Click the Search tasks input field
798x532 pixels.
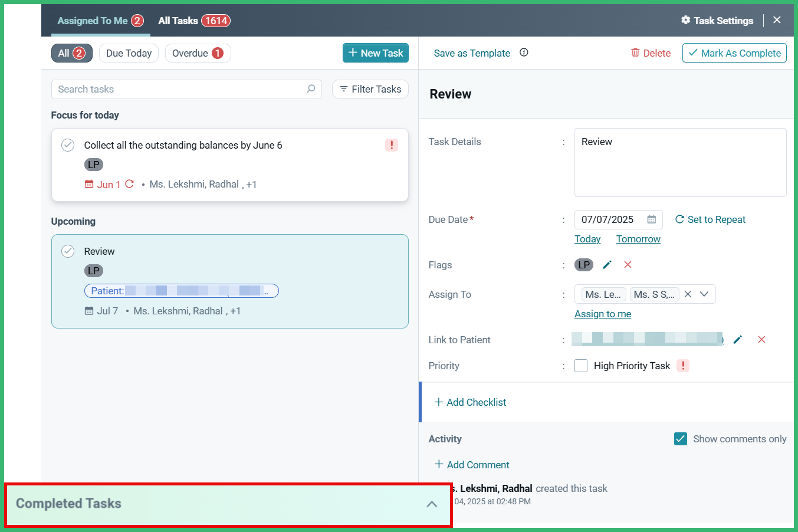click(x=180, y=89)
